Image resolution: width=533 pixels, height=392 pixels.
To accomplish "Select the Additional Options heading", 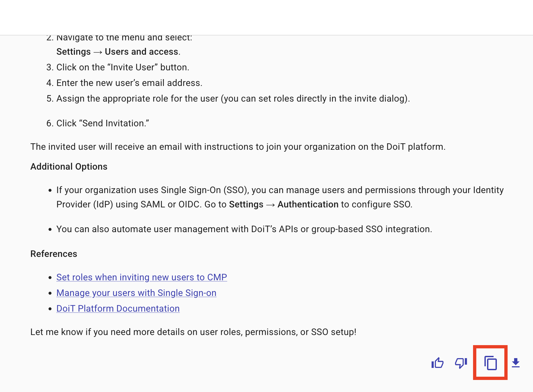I will pos(69,166).
